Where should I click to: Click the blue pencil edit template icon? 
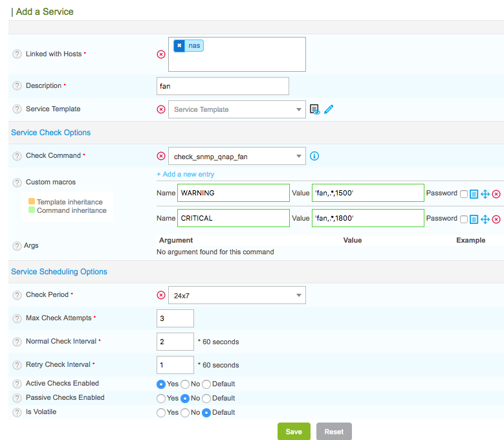tap(329, 109)
